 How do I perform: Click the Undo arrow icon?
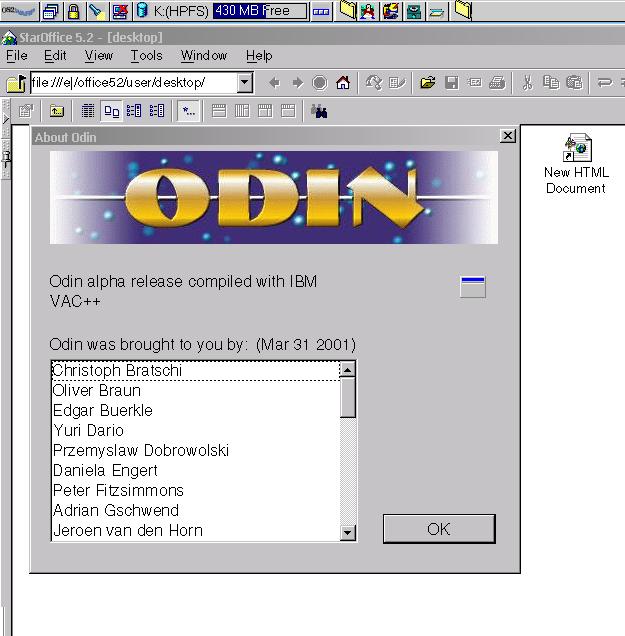(604, 83)
